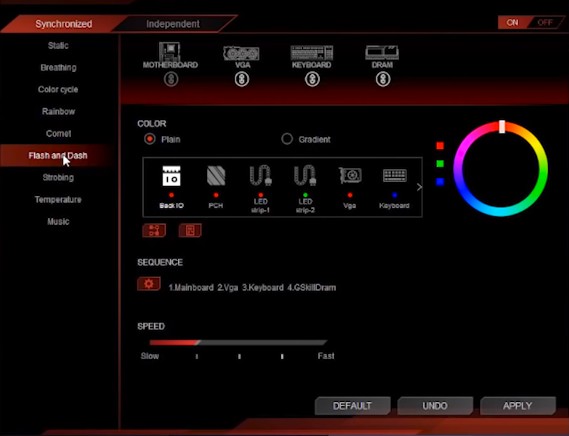
Task: Select the Keyboard zone icon
Action: 394,176
